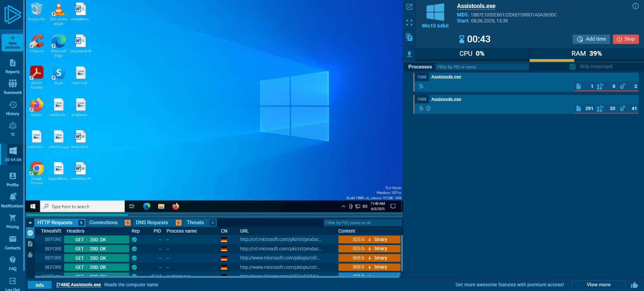Click the timeline progress bar under VM
The width and height of the screenshot is (644, 291).
[214, 215]
